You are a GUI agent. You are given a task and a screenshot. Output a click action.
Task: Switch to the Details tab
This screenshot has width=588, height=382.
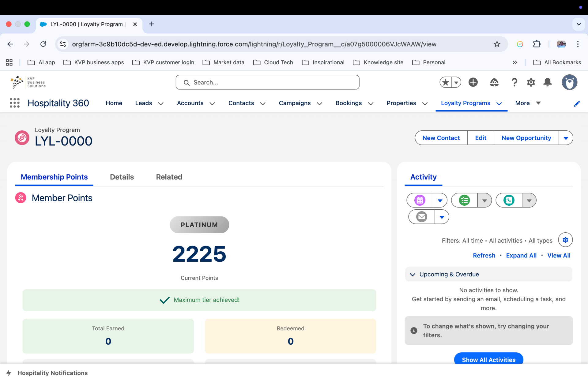[122, 177]
